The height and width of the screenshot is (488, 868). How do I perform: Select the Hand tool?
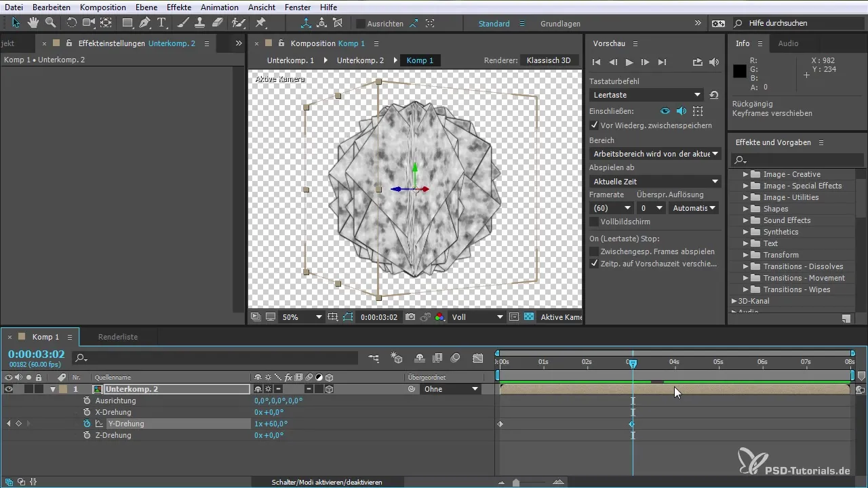click(33, 23)
